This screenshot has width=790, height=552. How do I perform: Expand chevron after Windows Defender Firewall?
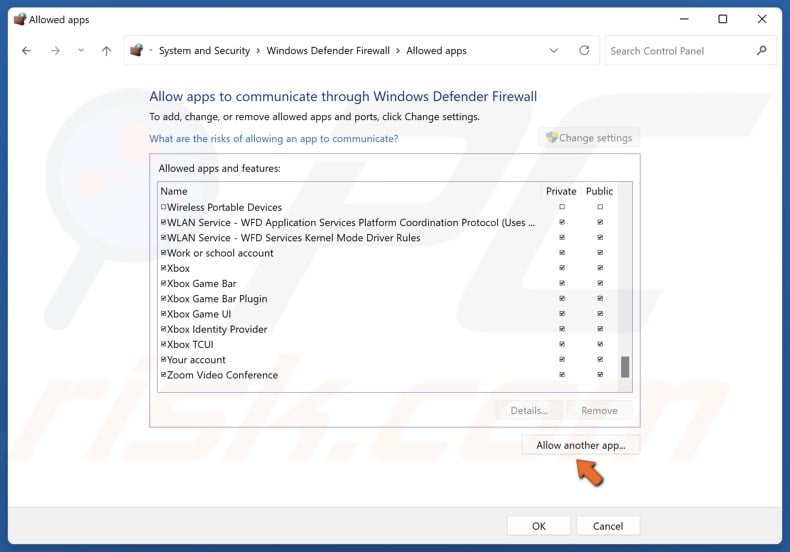click(x=398, y=51)
